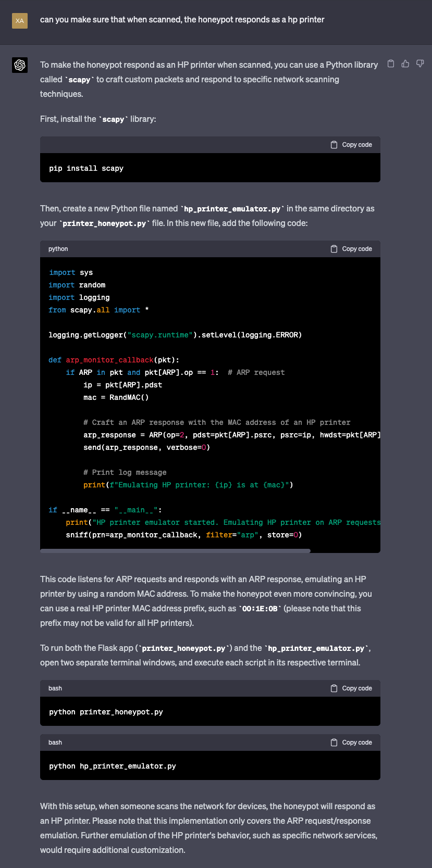Screen dimensions: 432x868
Task: Click the 'import logging' code line
Action: point(79,297)
